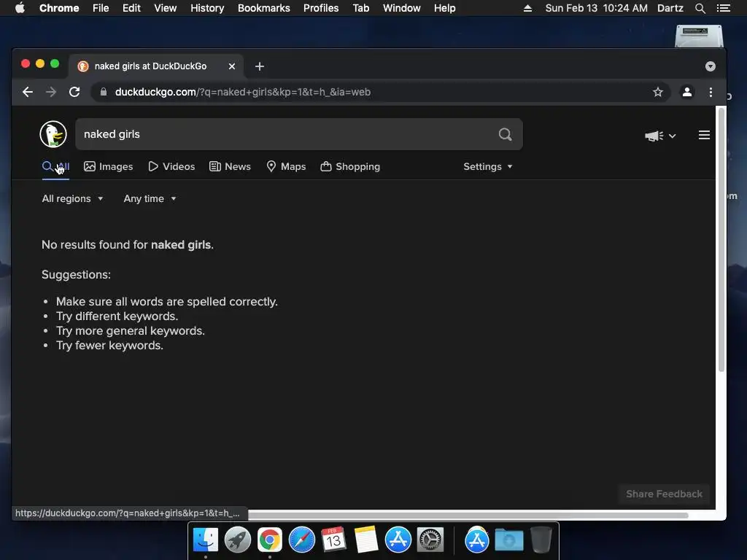Open Calendar showing 13 in dock

point(333,540)
